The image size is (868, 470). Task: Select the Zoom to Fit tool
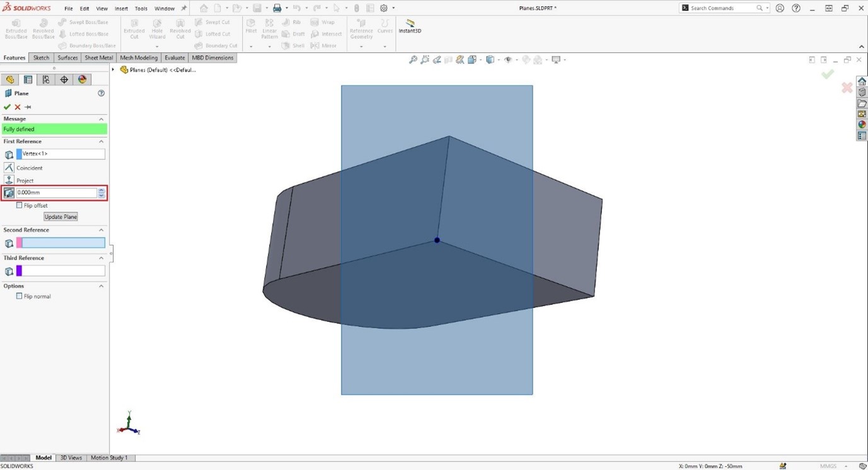click(414, 59)
